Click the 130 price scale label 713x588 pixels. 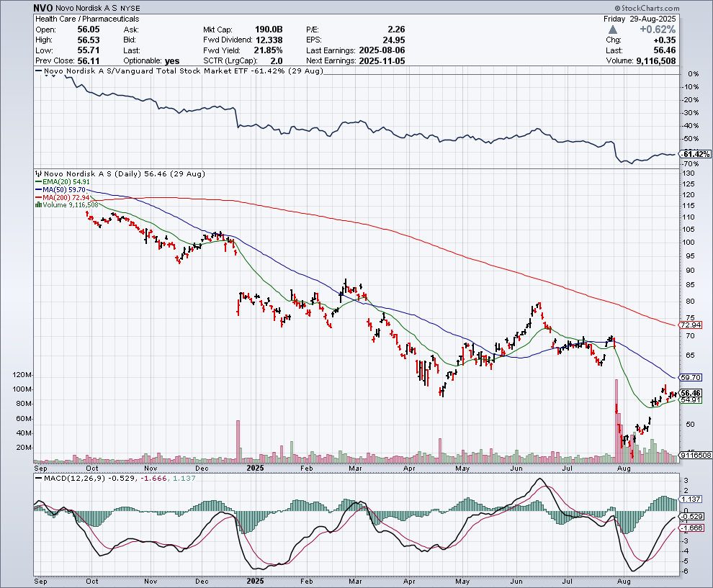[x=689, y=173]
